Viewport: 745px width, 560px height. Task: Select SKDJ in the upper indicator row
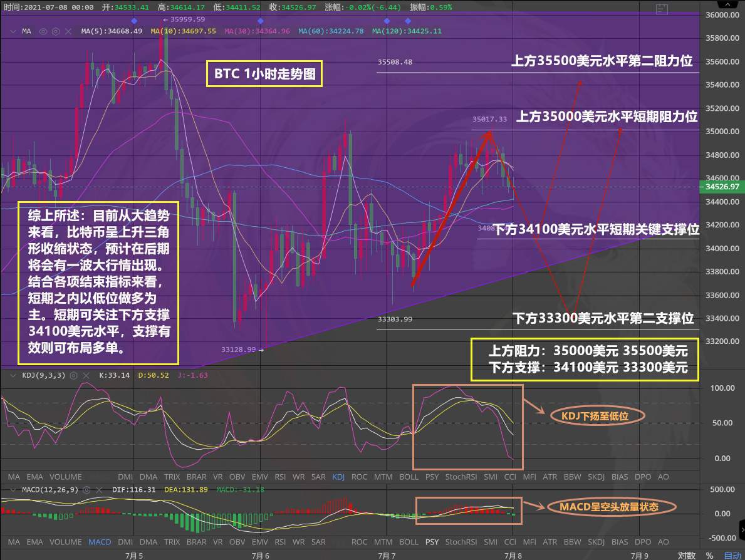point(596,477)
